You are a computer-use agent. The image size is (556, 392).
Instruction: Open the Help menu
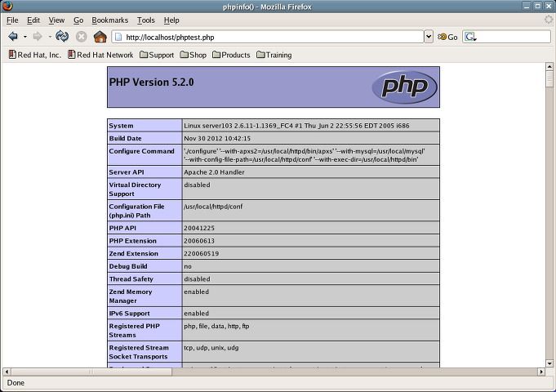tap(171, 20)
